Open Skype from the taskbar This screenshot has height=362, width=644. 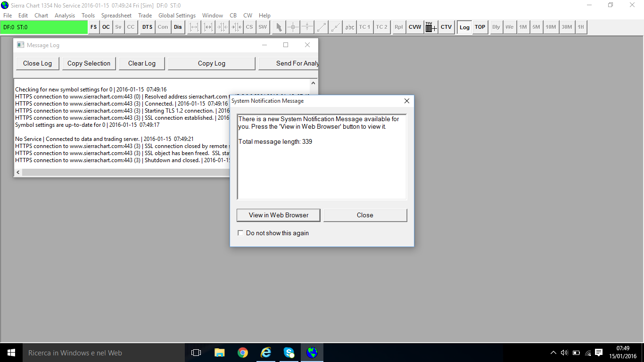point(289,353)
